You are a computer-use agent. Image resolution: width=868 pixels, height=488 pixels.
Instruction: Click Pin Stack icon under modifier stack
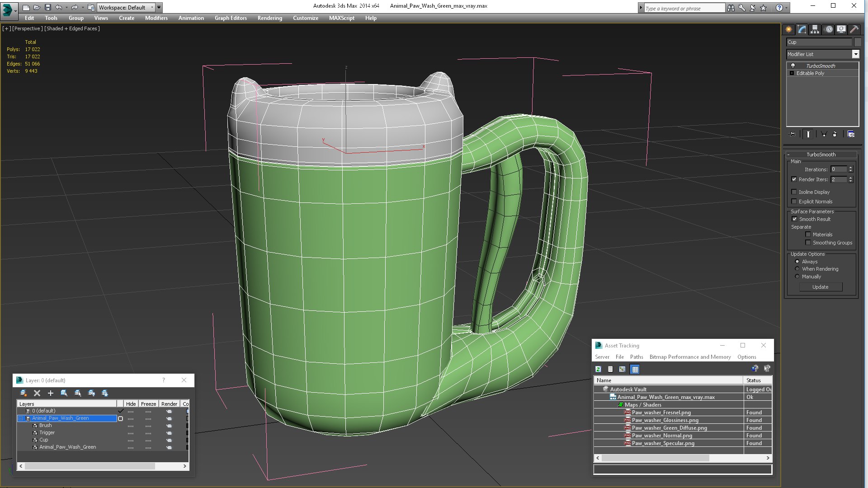click(792, 134)
